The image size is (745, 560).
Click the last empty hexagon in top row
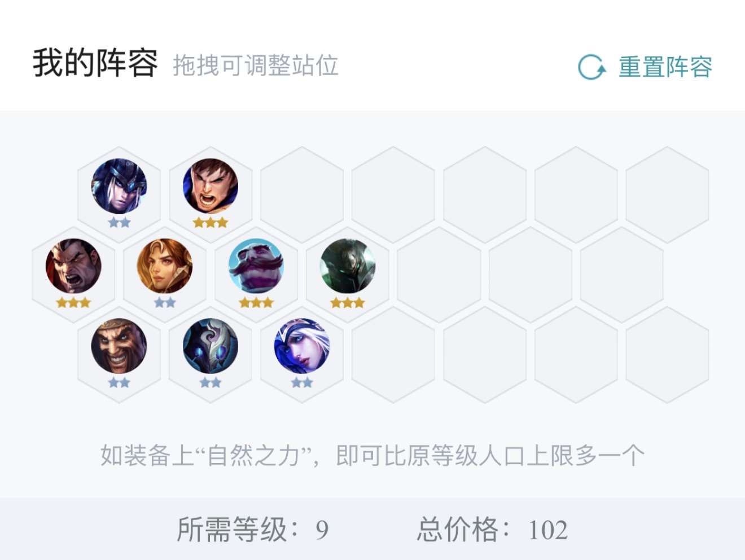coord(668,195)
